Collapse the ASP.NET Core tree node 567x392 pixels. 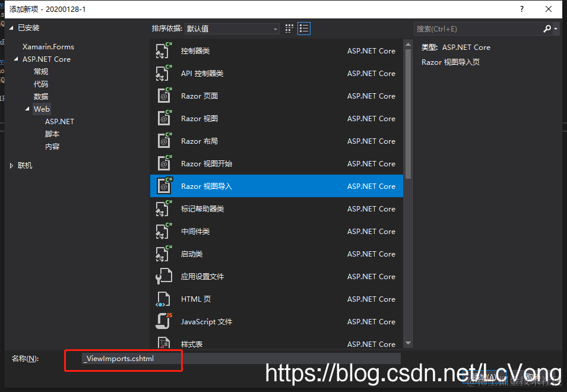point(16,59)
